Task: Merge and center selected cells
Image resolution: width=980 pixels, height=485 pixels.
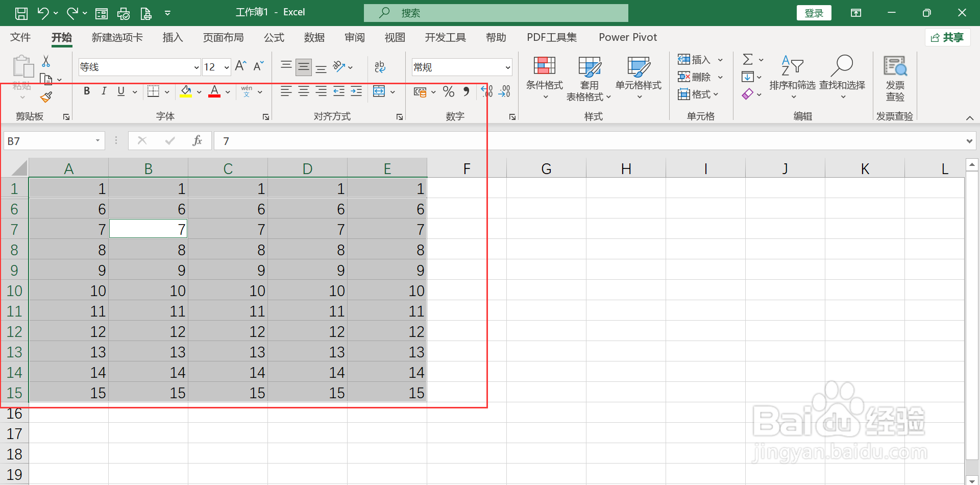Action: 379,91
